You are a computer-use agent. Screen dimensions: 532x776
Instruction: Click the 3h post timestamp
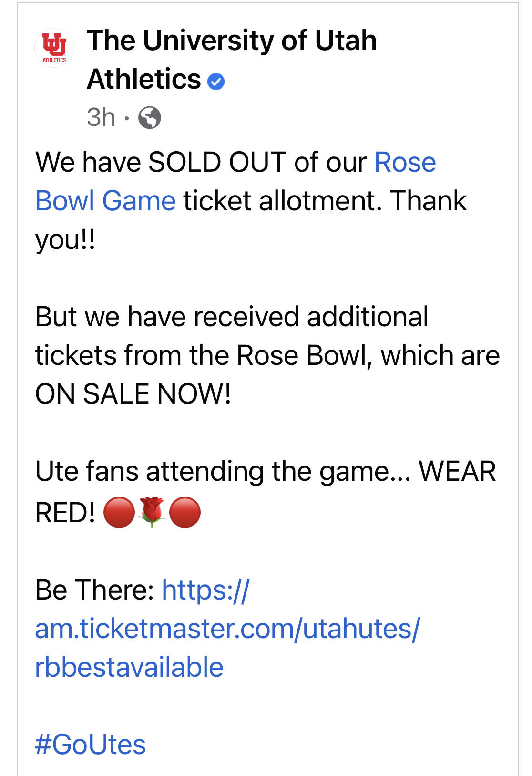tap(101, 117)
